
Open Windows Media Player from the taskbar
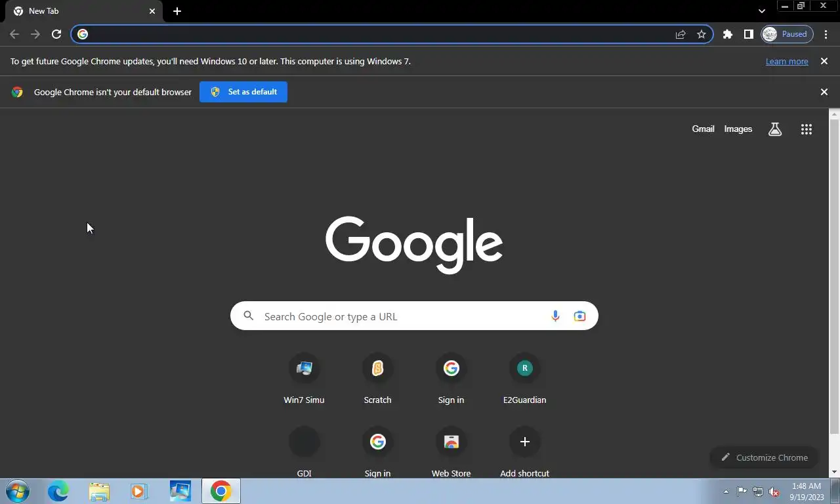click(139, 492)
